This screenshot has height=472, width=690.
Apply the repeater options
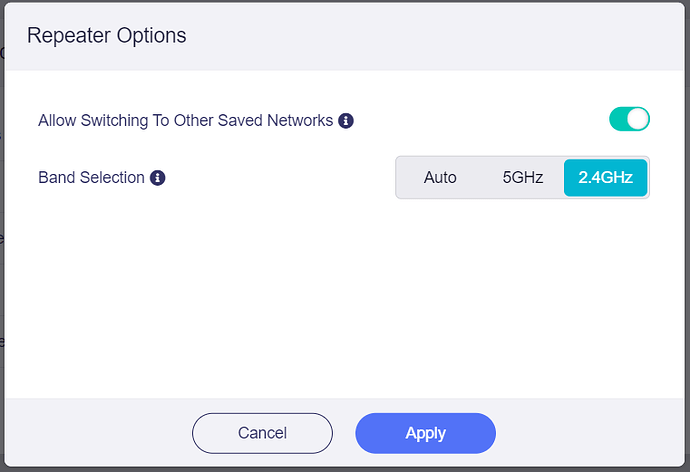426,433
